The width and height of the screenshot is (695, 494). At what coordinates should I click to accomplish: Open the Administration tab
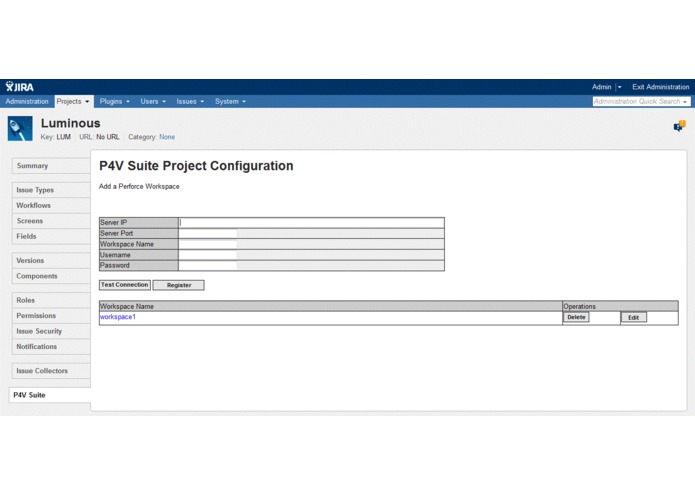tap(27, 101)
